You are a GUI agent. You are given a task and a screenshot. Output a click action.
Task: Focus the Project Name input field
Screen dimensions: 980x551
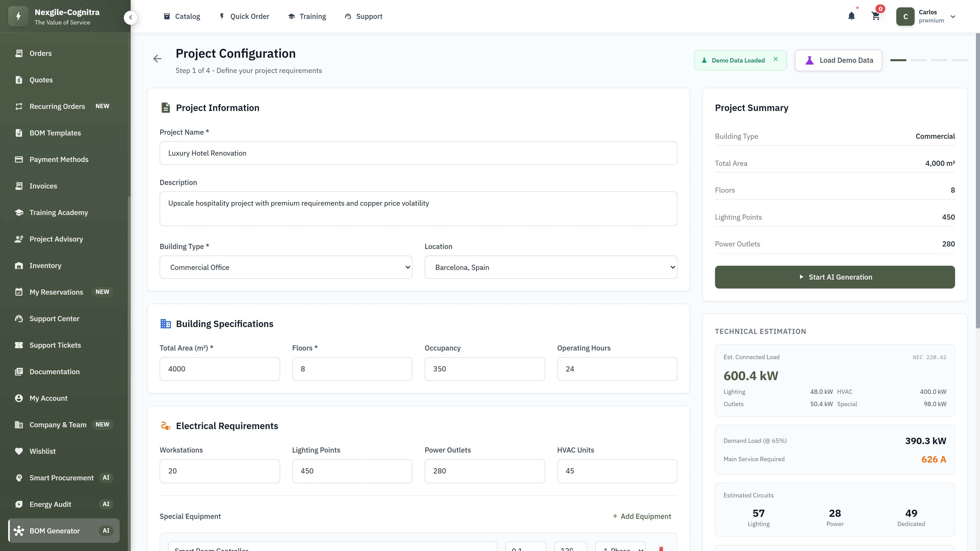pyautogui.click(x=418, y=153)
